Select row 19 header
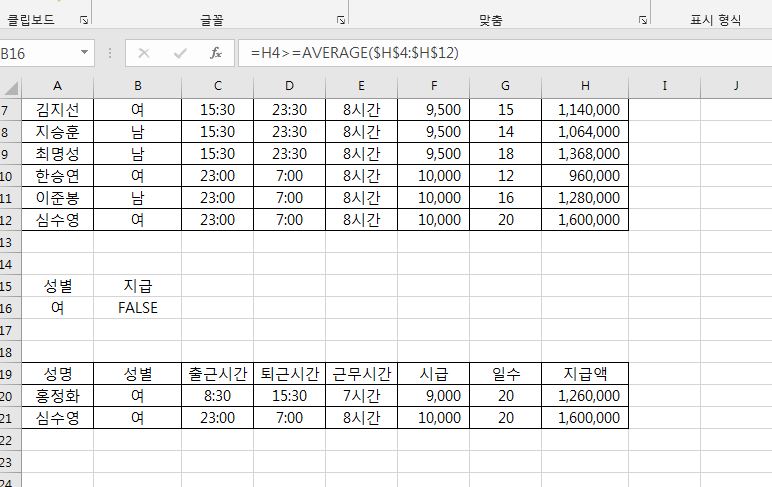The width and height of the screenshot is (772, 487). click(x=10, y=374)
